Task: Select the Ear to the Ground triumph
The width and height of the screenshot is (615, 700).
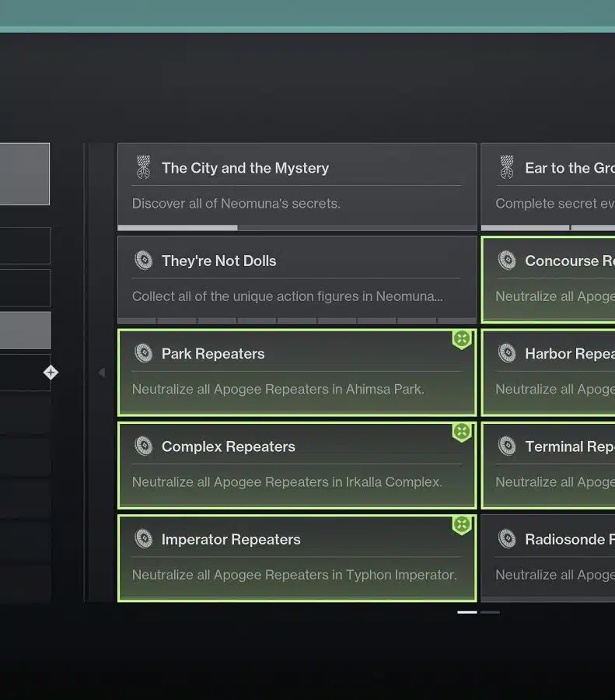Action: click(x=548, y=187)
